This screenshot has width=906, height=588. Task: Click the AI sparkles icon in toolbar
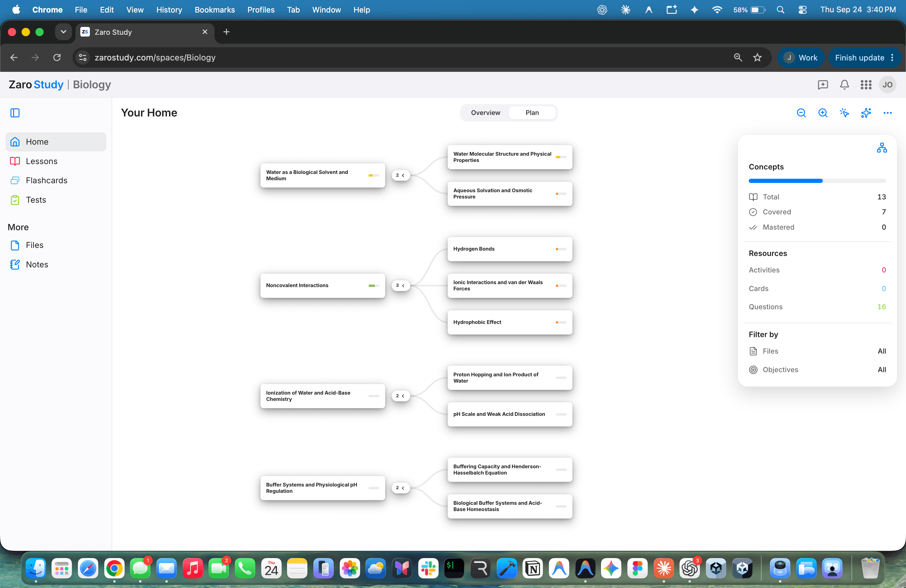pyautogui.click(x=866, y=113)
